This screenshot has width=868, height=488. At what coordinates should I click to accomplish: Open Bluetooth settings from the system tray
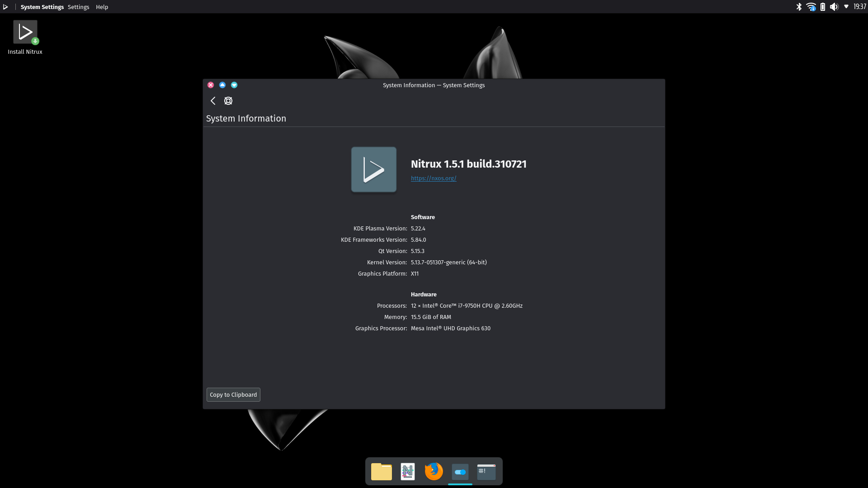pos(799,7)
